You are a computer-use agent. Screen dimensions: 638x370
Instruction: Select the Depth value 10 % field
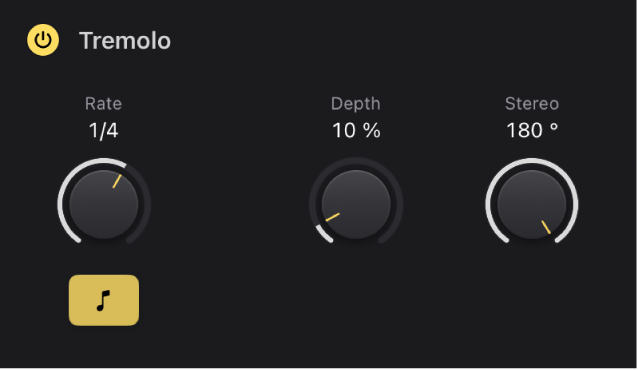[x=356, y=131]
